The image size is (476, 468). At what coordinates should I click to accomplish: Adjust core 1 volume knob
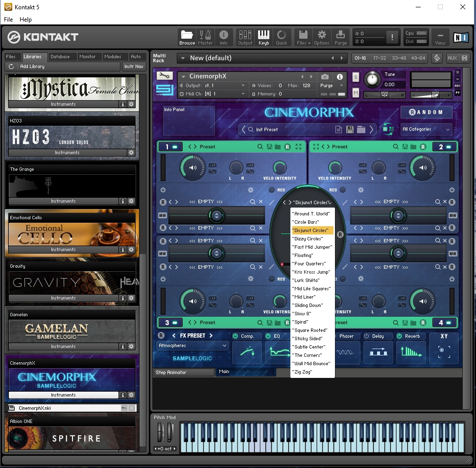[193, 167]
